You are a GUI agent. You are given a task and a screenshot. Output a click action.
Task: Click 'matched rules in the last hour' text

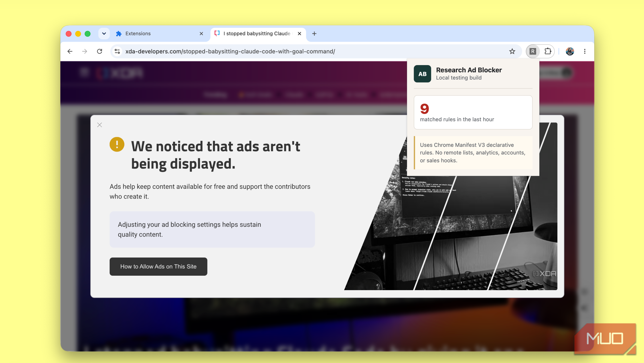tap(457, 120)
